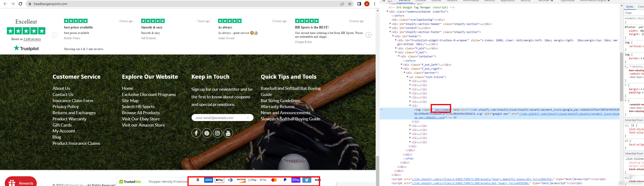This screenshot has height=186, width=644.
Task: Submit newsletter email with the checkmark button
Action: point(248,118)
